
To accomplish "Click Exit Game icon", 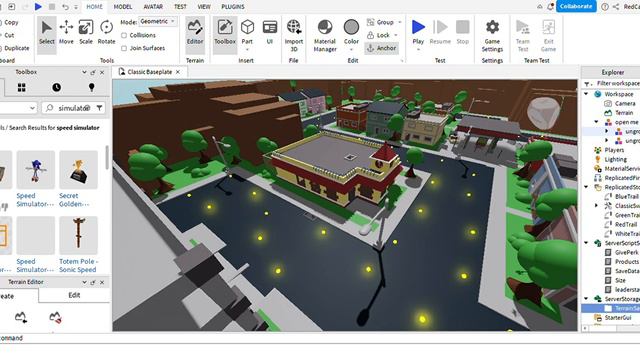I will coord(548,27).
